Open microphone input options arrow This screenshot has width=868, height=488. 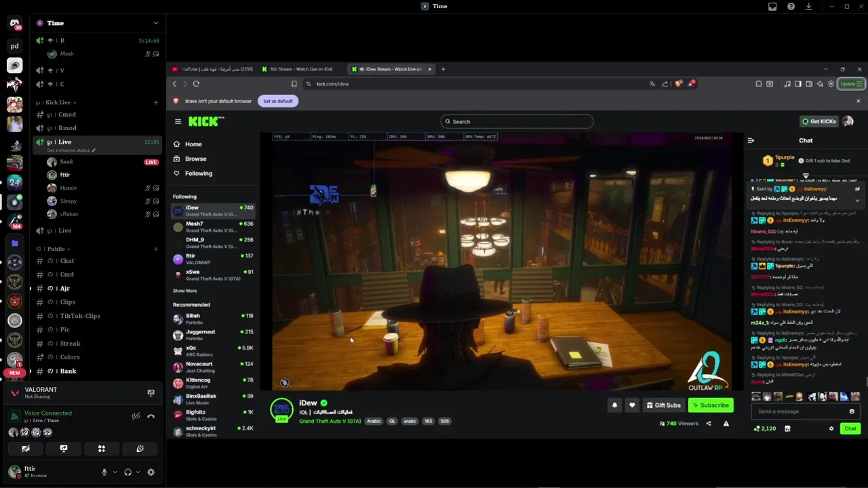115,472
